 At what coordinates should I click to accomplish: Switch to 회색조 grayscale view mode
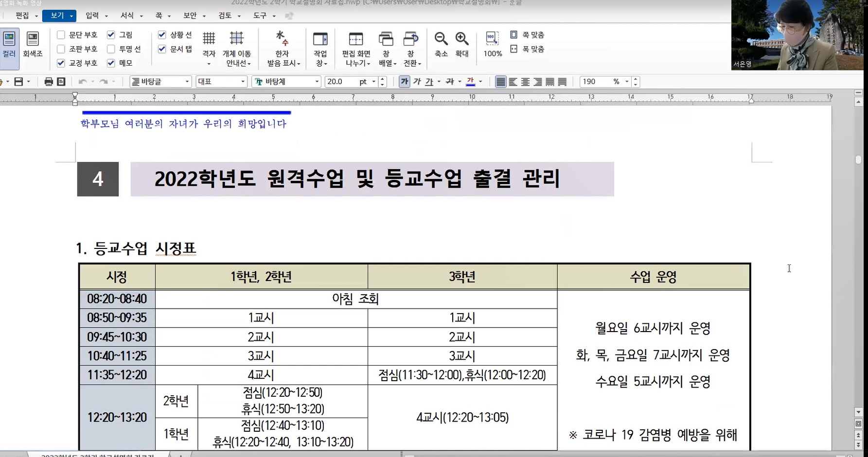coord(33,44)
